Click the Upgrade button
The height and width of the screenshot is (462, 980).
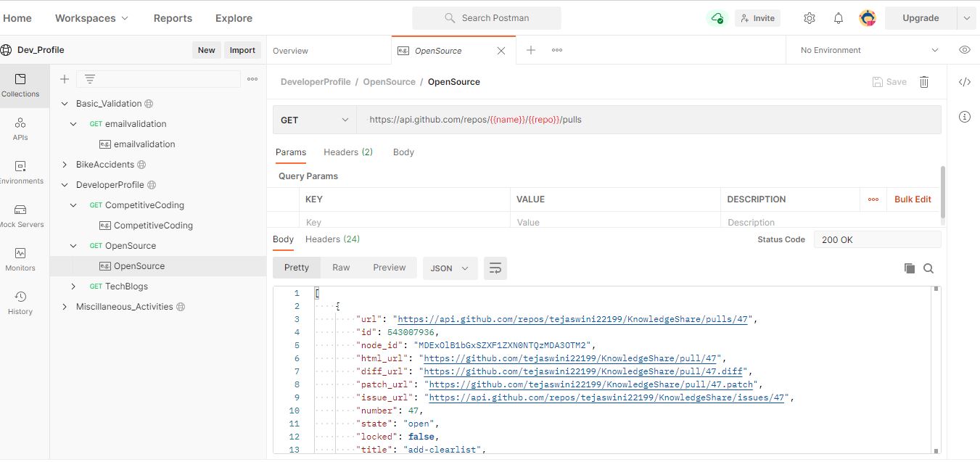(x=921, y=18)
